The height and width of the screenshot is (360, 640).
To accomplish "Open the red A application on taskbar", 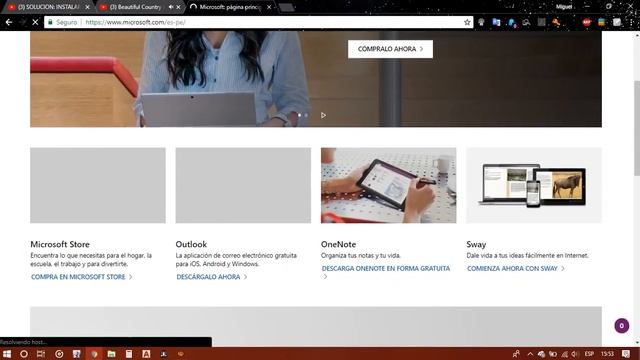I will 146,354.
